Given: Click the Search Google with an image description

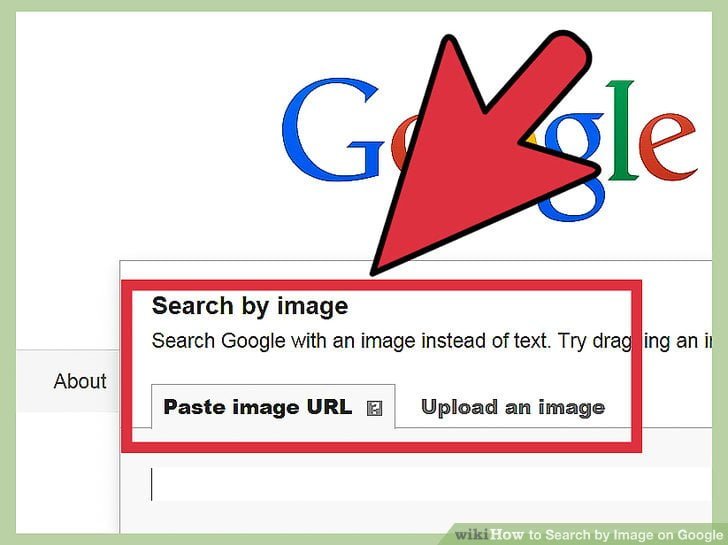Looking at the screenshot, I should point(432,341).
